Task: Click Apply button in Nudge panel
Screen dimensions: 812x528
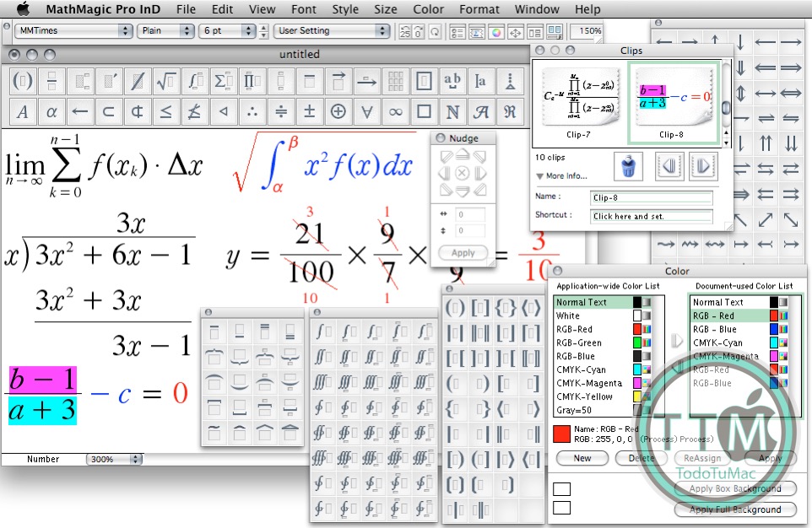Action: click(x=463, y=252)
